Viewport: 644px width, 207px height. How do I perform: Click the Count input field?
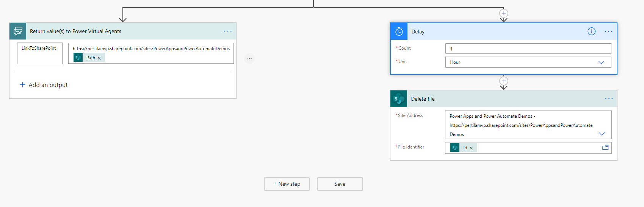(528, 49)
